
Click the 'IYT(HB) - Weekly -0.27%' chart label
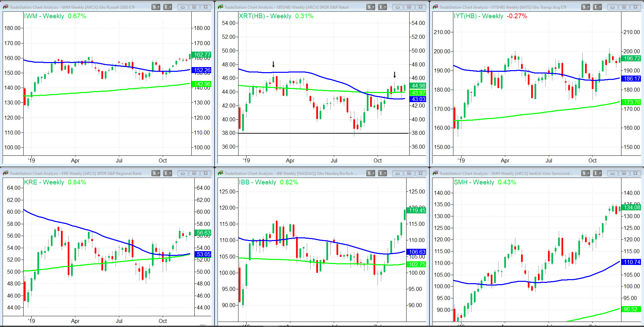click(490, 16)
